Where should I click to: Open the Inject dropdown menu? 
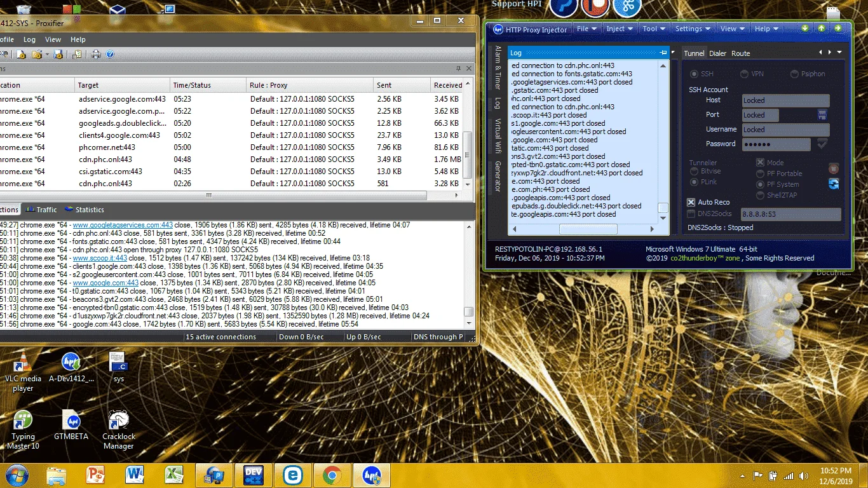tap(619, 29)
